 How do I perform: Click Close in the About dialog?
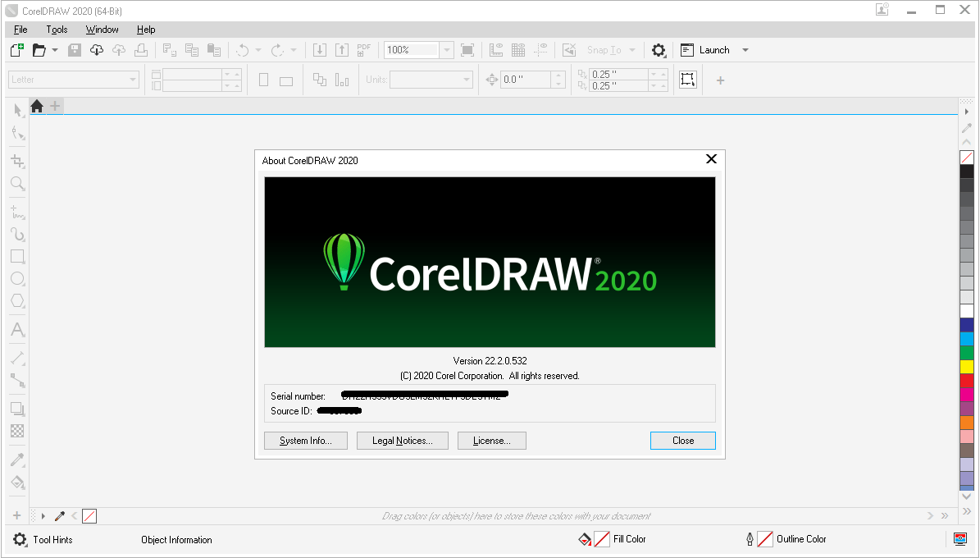(683, 441)
